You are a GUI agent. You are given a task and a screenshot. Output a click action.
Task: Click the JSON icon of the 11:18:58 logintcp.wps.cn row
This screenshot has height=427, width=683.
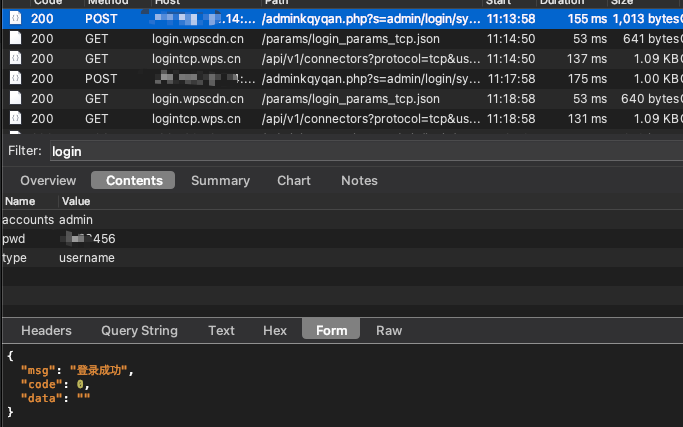point(15,119)
